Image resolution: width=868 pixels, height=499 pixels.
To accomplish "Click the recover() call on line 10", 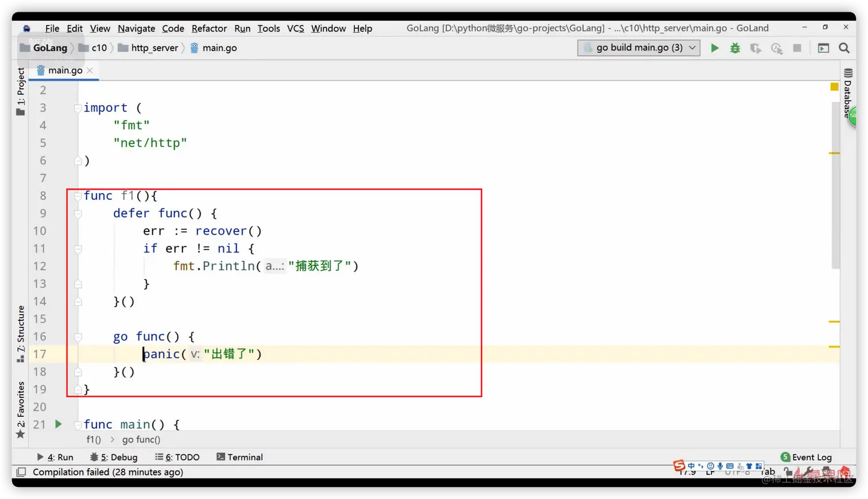I will pos(228,231).
